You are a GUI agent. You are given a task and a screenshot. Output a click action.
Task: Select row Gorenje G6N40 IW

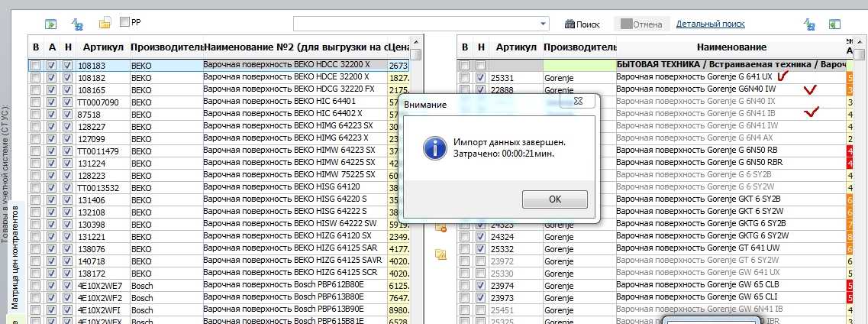(656, 89)
